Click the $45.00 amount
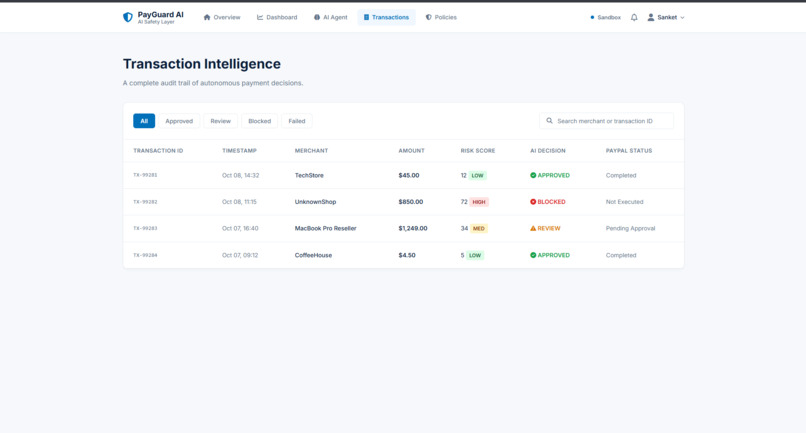 coord(409,175)
